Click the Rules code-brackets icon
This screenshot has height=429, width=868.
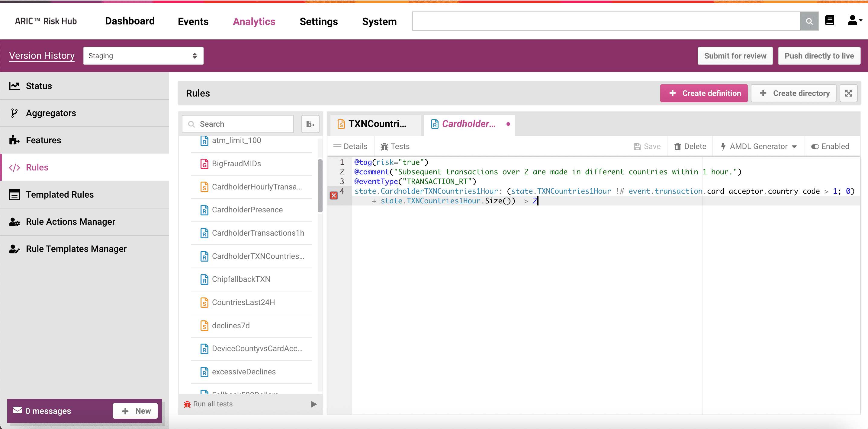[14, 167]
